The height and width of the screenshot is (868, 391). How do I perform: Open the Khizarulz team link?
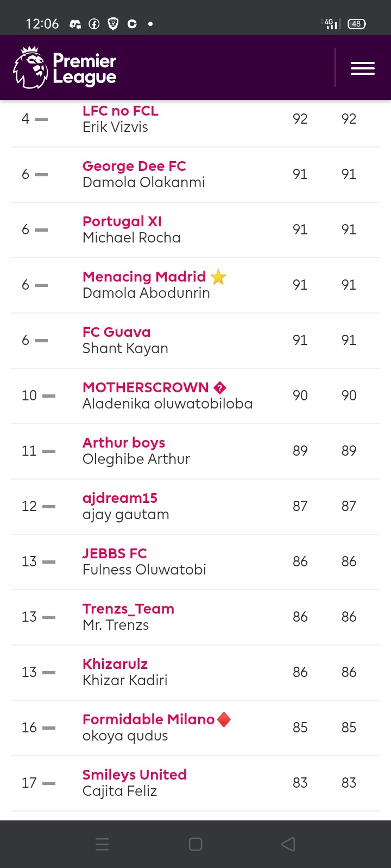coord(115,664)
